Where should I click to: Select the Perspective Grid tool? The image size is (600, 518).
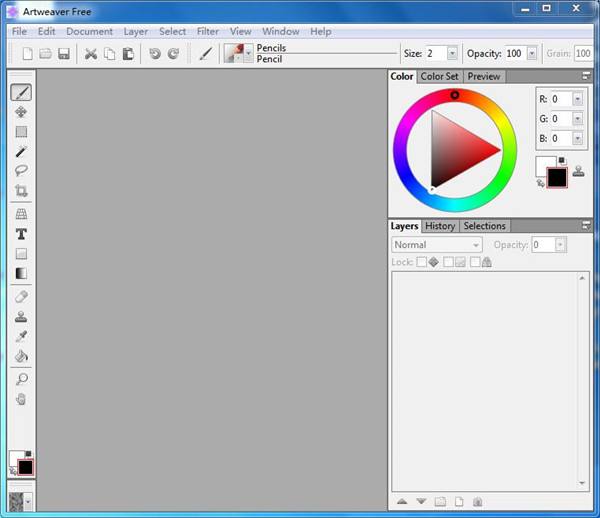tap(21, 214)
